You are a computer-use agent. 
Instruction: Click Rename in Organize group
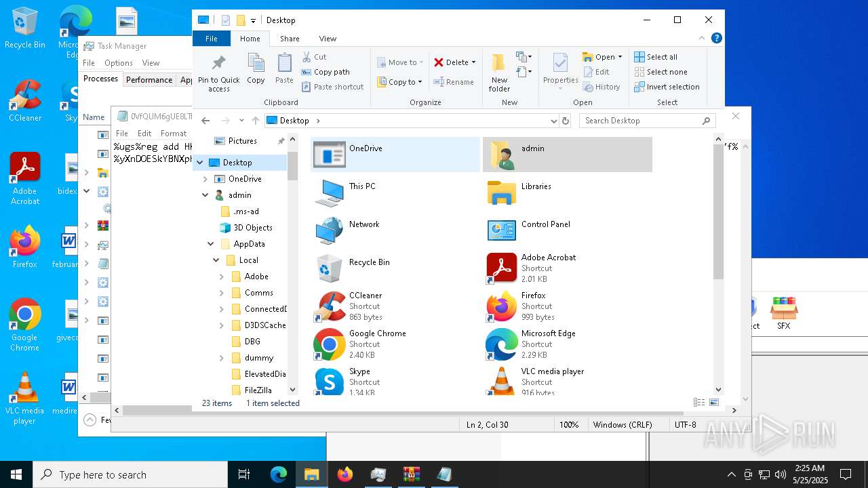coord(454,82)
